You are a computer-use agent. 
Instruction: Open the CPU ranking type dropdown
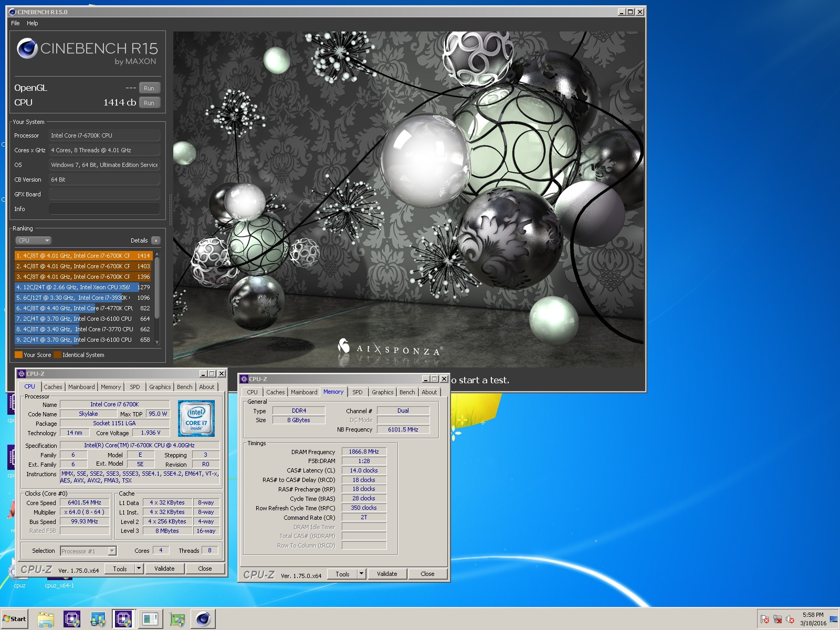[33, 240]
